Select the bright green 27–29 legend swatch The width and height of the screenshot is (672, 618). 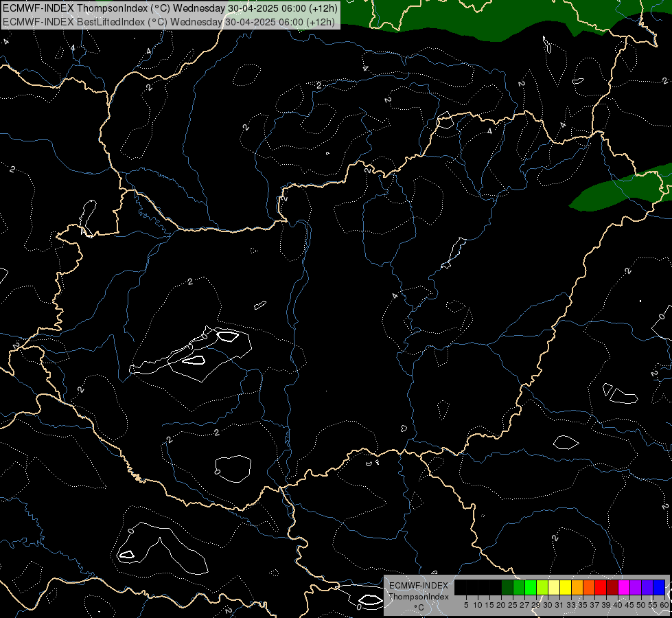click(x=531, y=587)
